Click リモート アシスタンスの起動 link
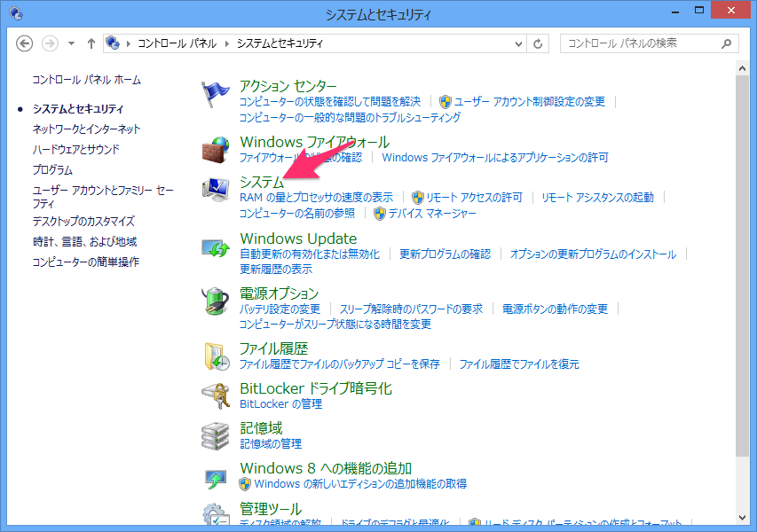757x532 pixels. pos(597,198)
